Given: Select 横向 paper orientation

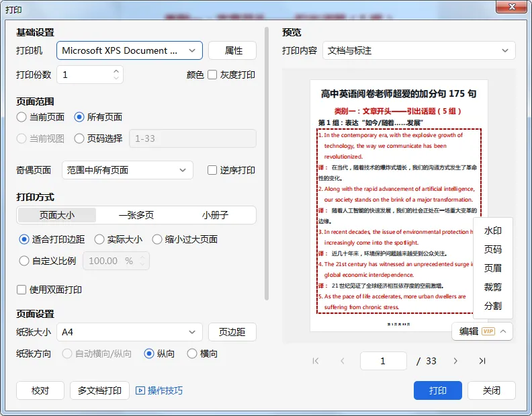Looking at the screenshot, I should (192, 353).
